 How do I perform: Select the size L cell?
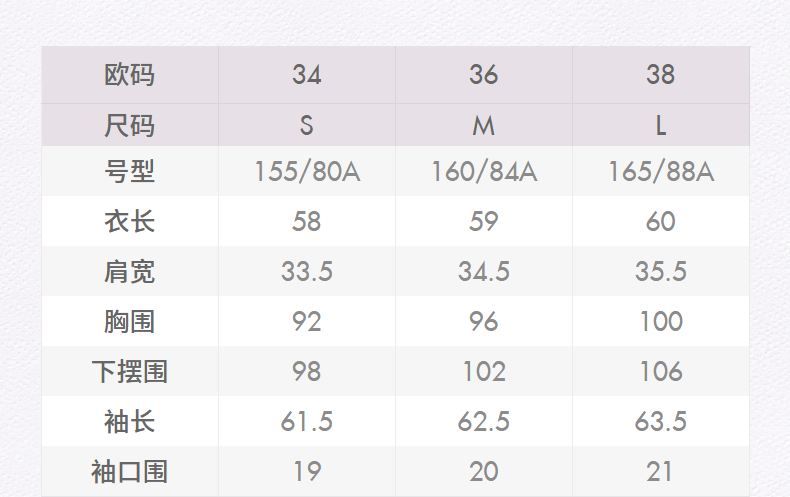point(661,126)
